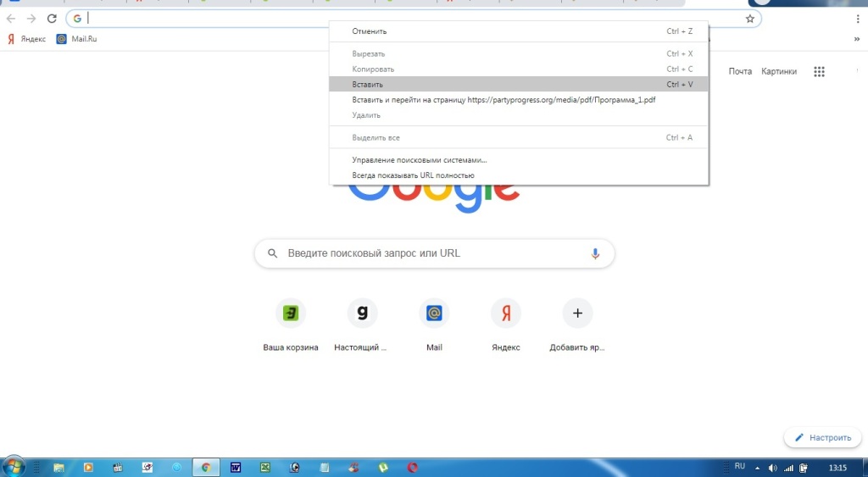This screenshot has height=477, width=868.
Task: Select Вставить in the context menu
Action: click(x=368, y=85)
